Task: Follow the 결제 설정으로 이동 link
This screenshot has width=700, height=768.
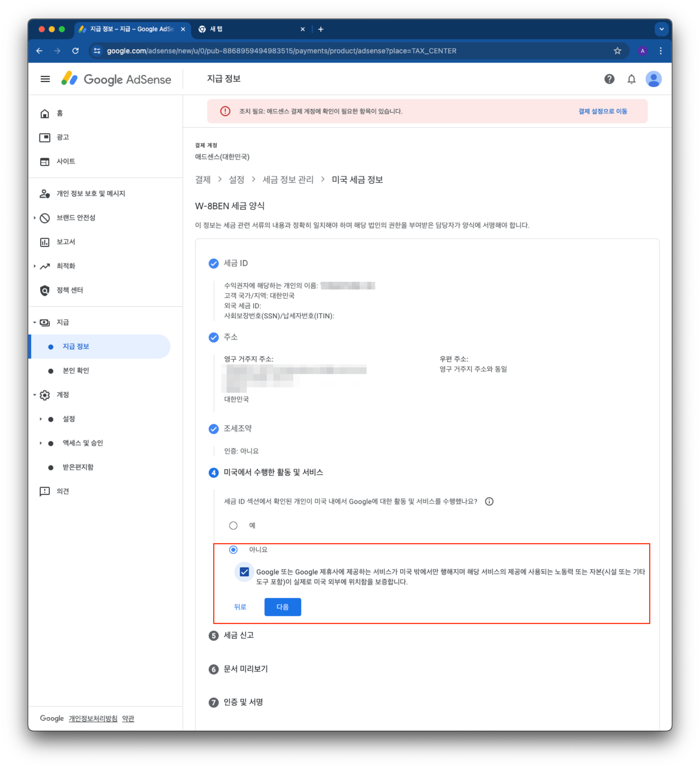Action: click(602, 111)
